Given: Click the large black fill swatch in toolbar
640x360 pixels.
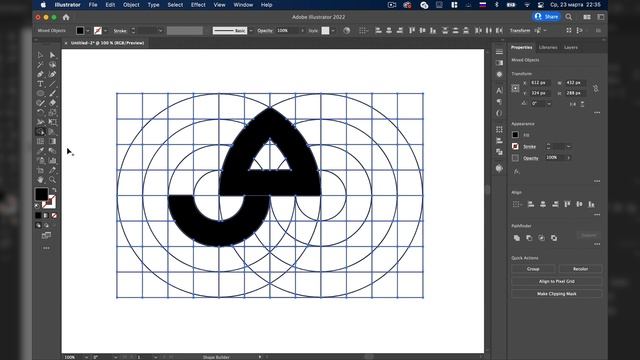Looking at the screenshot, I should tap(41, 194).
